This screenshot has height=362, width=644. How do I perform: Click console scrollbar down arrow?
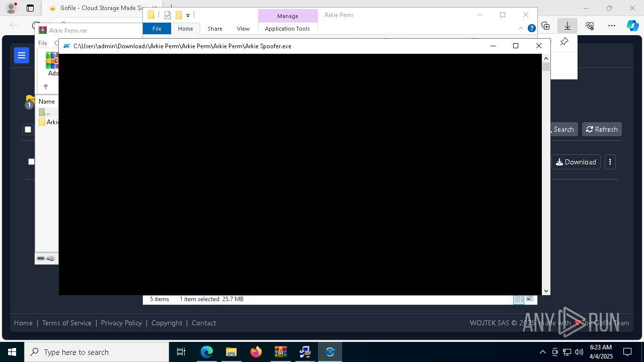tap(546, 291)
